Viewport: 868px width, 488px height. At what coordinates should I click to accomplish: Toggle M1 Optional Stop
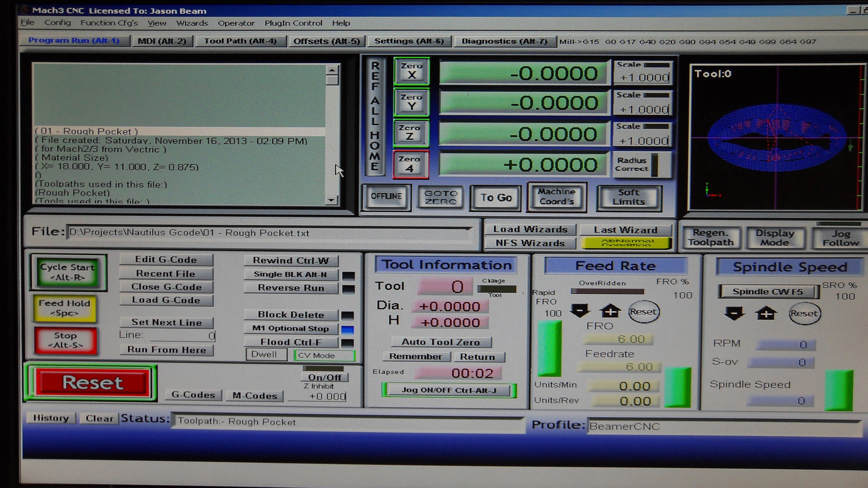[290, 328]
